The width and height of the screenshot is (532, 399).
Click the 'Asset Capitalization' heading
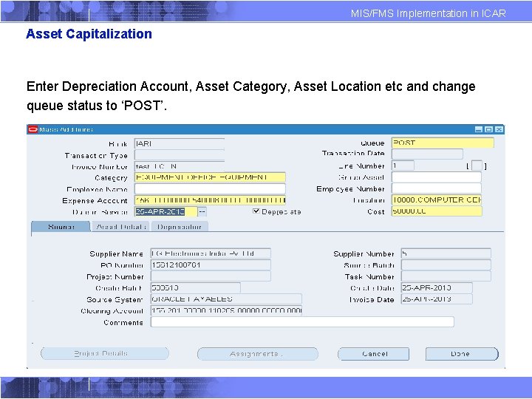point(89,34)
